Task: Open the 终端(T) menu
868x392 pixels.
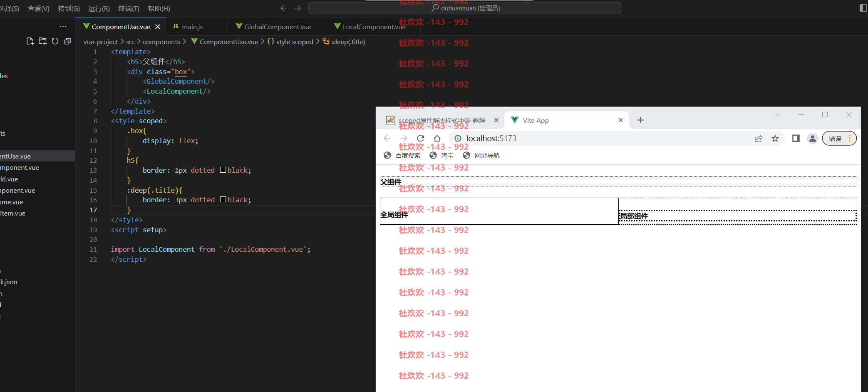Action: 129,8
